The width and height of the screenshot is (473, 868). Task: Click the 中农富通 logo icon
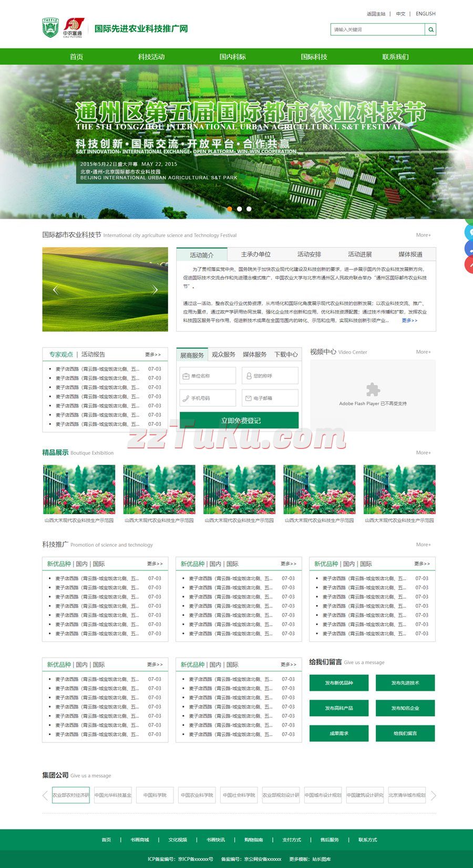(x=73, y=27)
